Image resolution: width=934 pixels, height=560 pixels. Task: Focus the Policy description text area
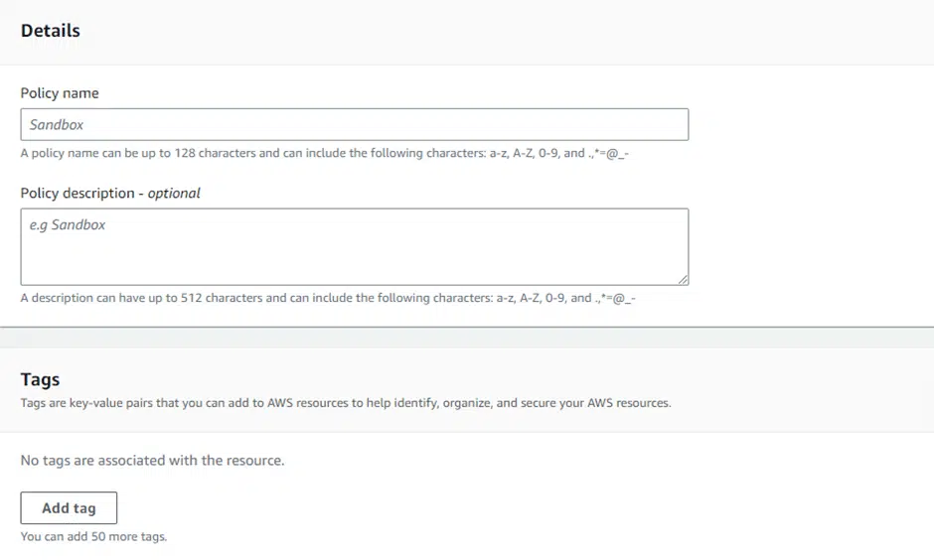coord(355,247)
